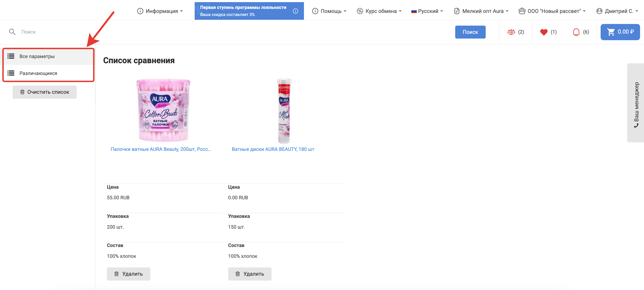644x290 pixels.
Task: Open favorites via the heart icon
Action: tap(543, 32)
